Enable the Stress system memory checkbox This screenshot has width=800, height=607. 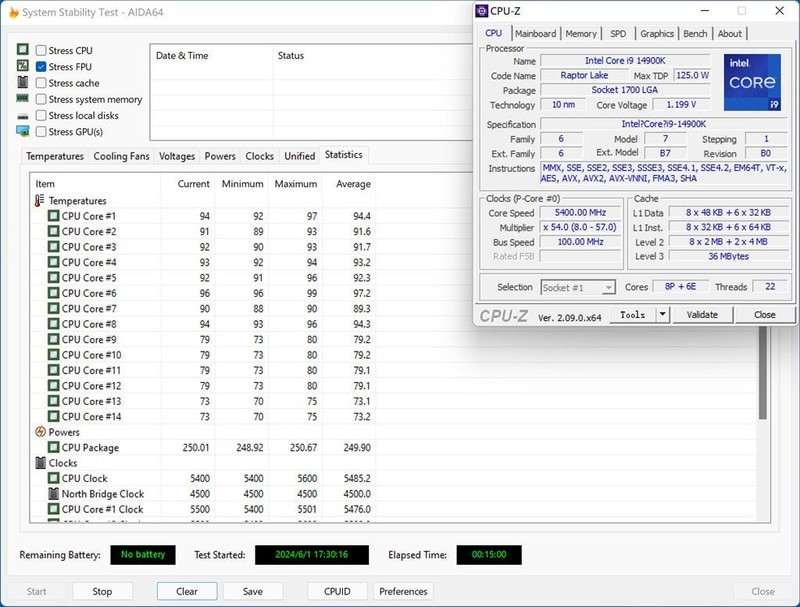point(41,99)
